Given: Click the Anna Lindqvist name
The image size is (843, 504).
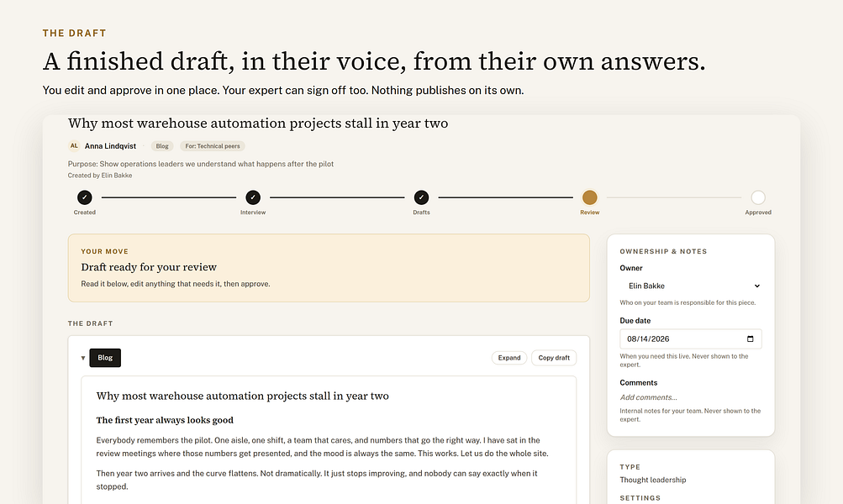Looking at the screenshot, I should 110,146.
